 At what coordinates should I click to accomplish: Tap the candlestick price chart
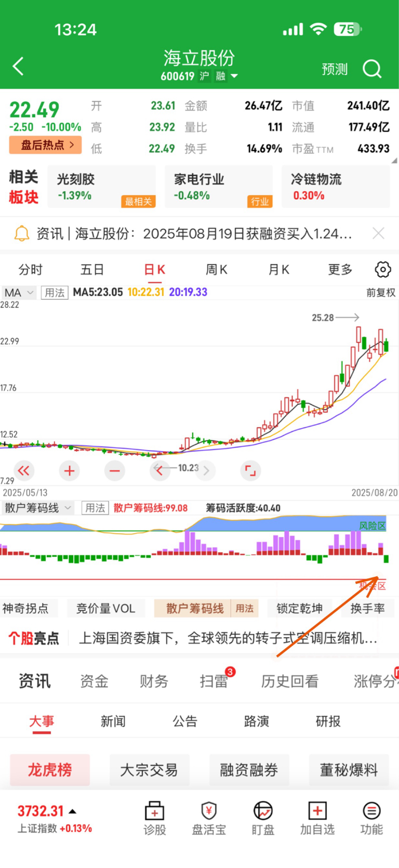point(199,392)
